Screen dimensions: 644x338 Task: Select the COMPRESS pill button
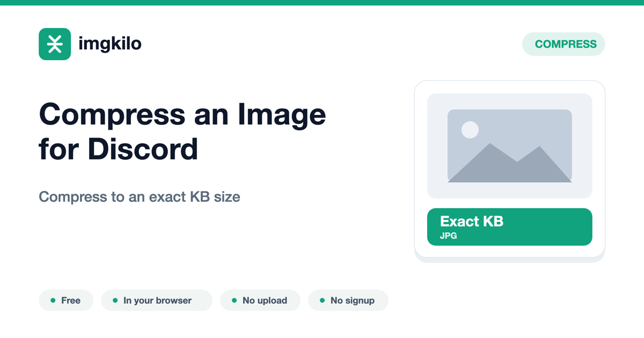[x=563, y=44]
